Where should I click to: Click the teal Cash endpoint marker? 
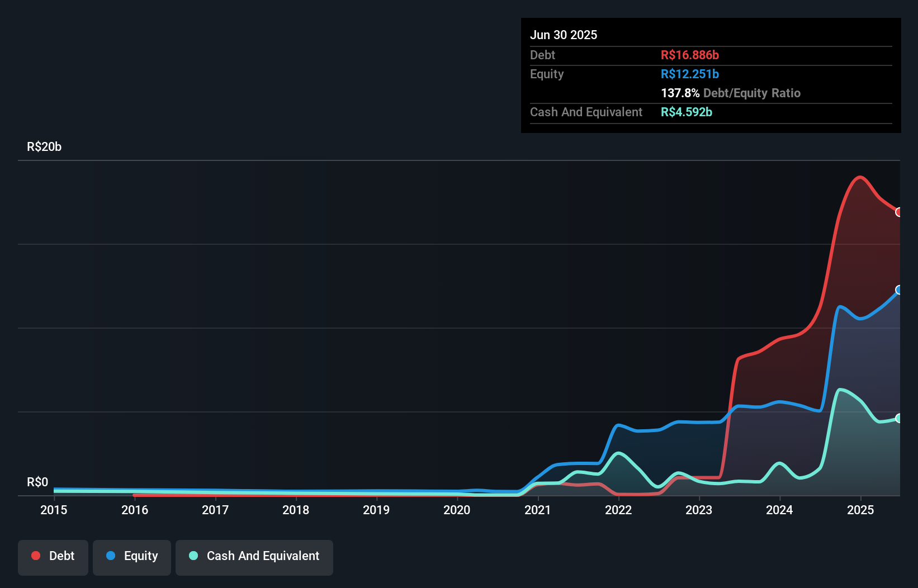coord(899,418)
